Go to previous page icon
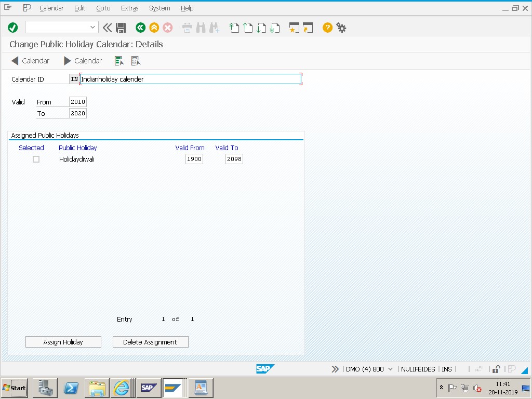Image resolution: width=532 pixels, height=399 pixels. (x=248, y=28)
